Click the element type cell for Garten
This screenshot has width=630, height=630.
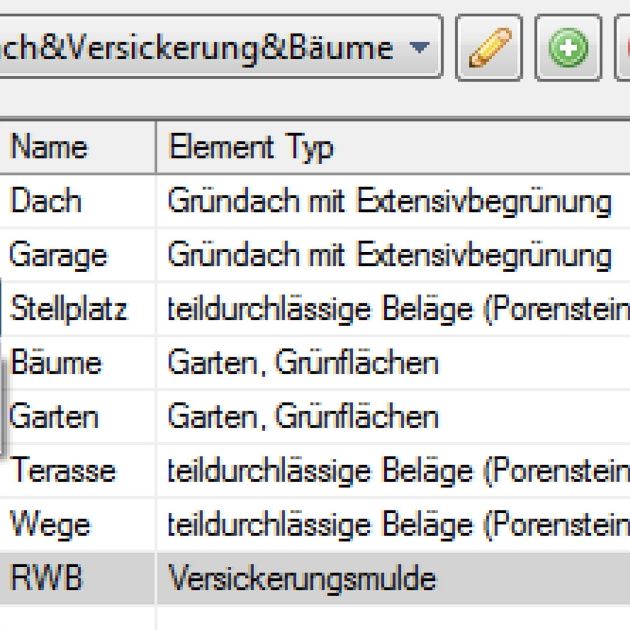point(304,416)
